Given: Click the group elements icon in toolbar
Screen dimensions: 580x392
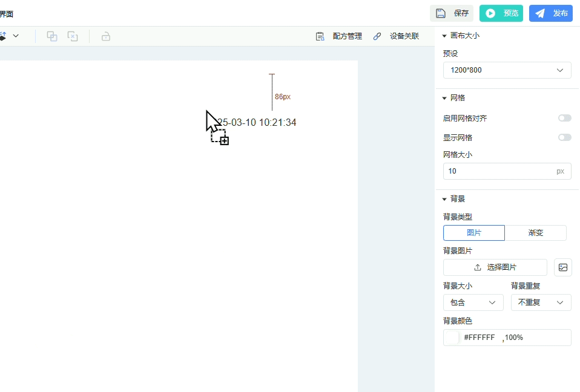Looking at the screenshot, I should 52,36.
